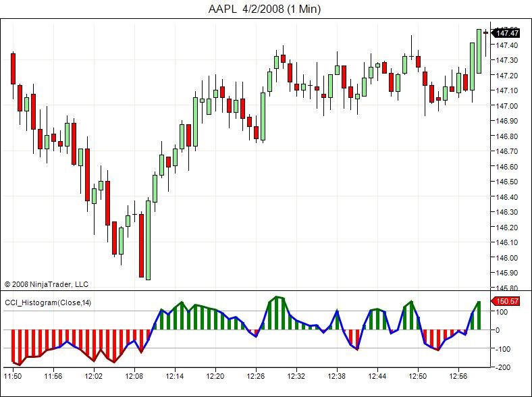532x397 pixels.
Task: Click the CCI value marker 150.57
Action: tap(506, 301)
